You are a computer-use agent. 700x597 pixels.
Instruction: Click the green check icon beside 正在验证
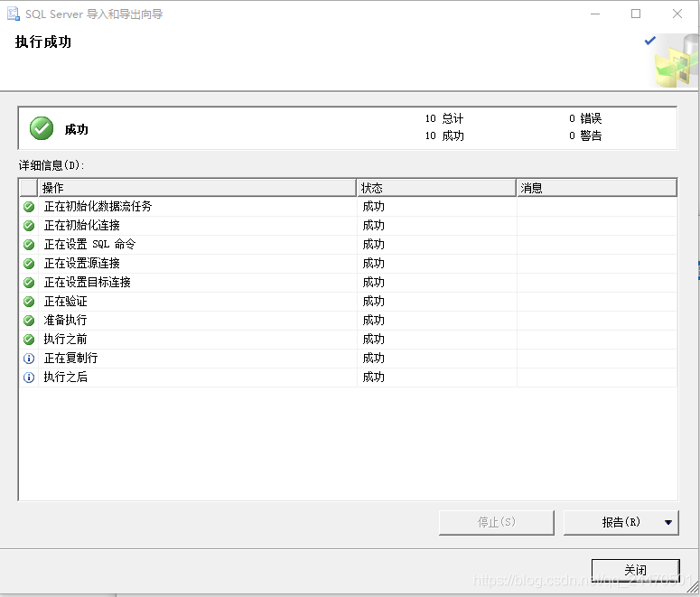(29, 302)
